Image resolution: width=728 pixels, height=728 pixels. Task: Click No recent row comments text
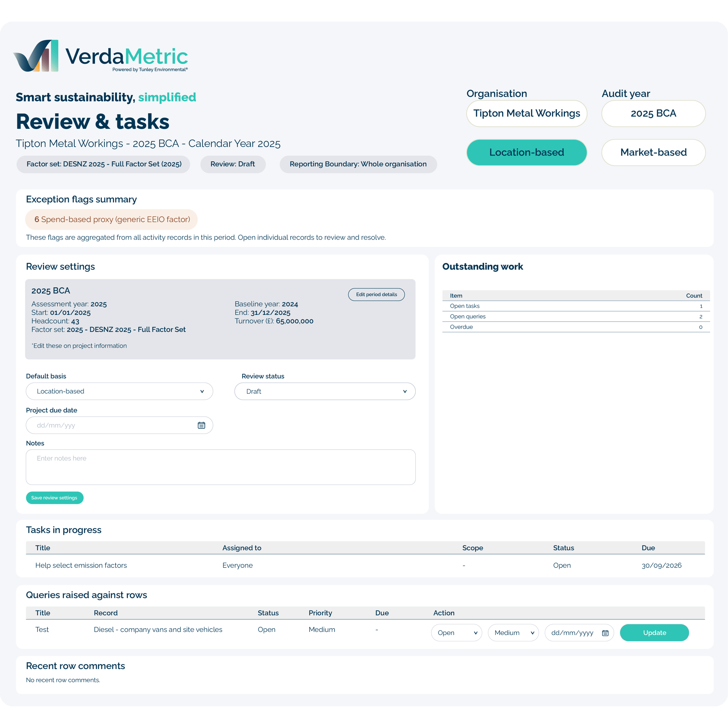point(63,680)
